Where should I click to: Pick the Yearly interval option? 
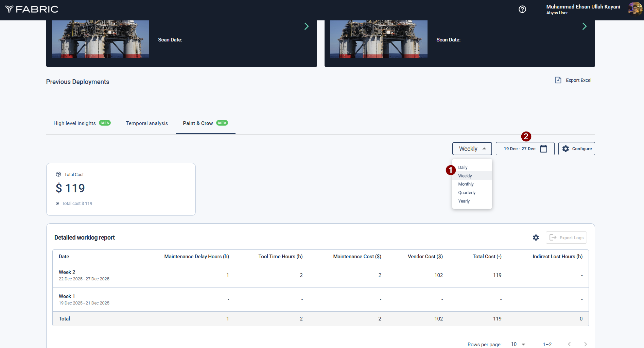pos(464,201)
